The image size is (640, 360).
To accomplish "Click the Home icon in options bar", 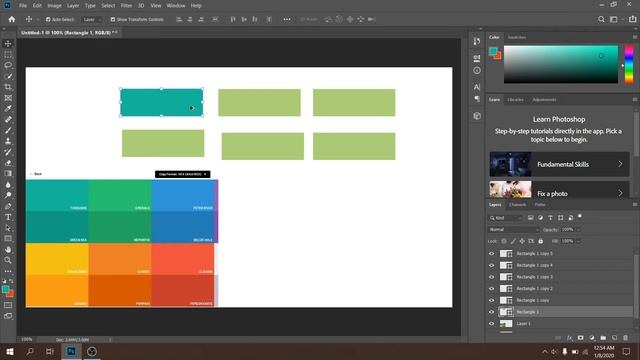I will (x=12, y=19).
